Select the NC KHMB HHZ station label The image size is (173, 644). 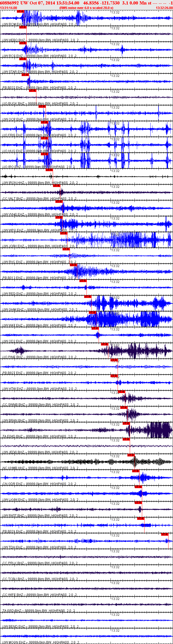click(x=14, y=468)
